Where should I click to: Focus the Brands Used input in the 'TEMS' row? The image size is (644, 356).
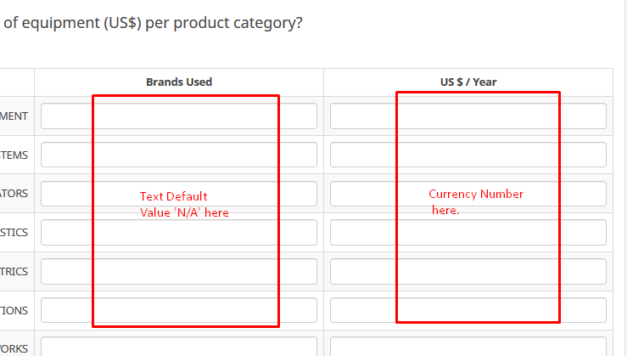tap(178, 155)
